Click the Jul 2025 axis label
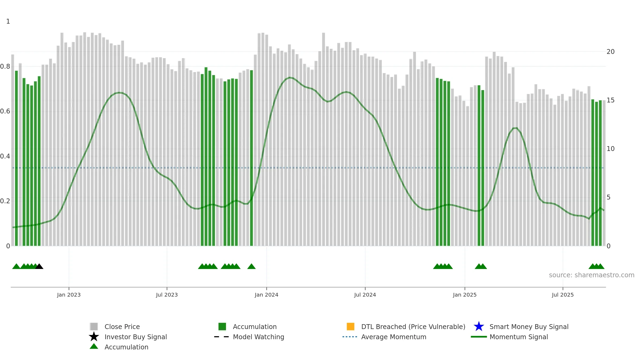 coord(563,295)
